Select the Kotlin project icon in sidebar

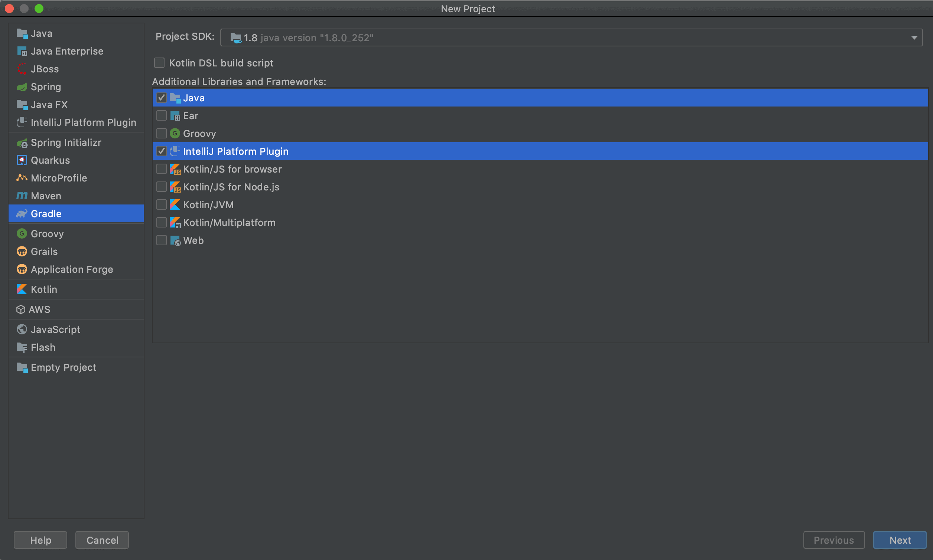tap(22, 289)
